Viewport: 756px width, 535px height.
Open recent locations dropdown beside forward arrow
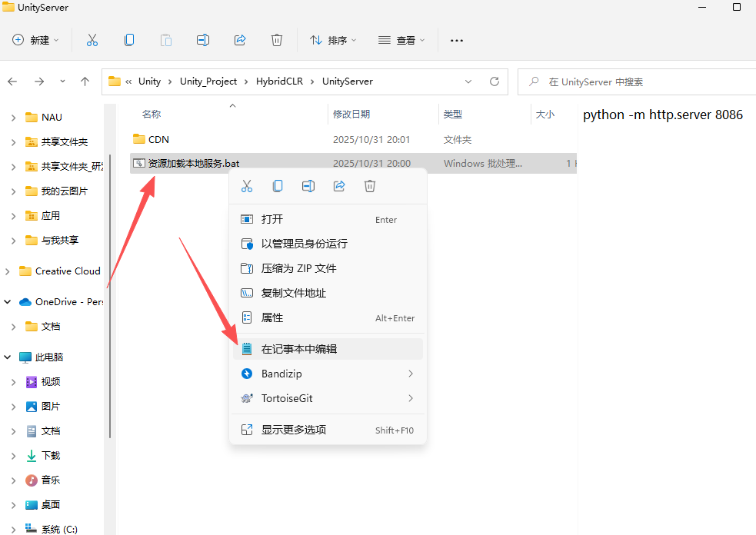point(62,81)
